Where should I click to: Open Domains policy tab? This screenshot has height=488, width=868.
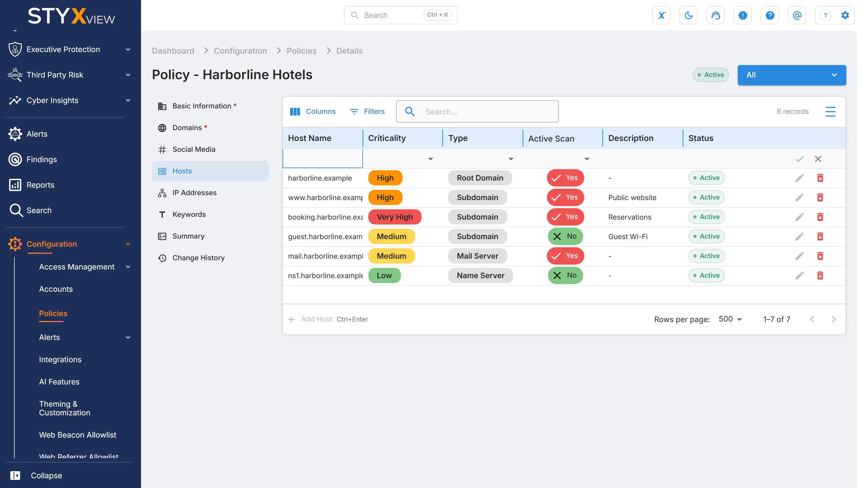tap(210, 128)
